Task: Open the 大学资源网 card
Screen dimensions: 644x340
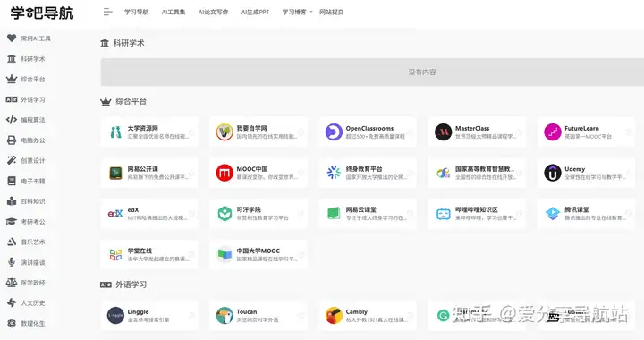Action: point(149,132)
